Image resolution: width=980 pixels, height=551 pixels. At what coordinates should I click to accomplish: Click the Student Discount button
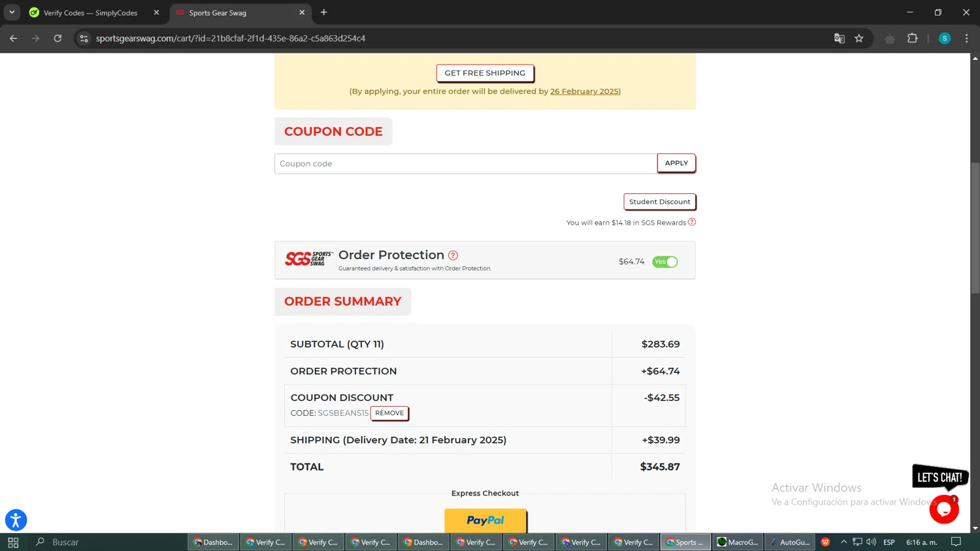(x=659, y=202)
